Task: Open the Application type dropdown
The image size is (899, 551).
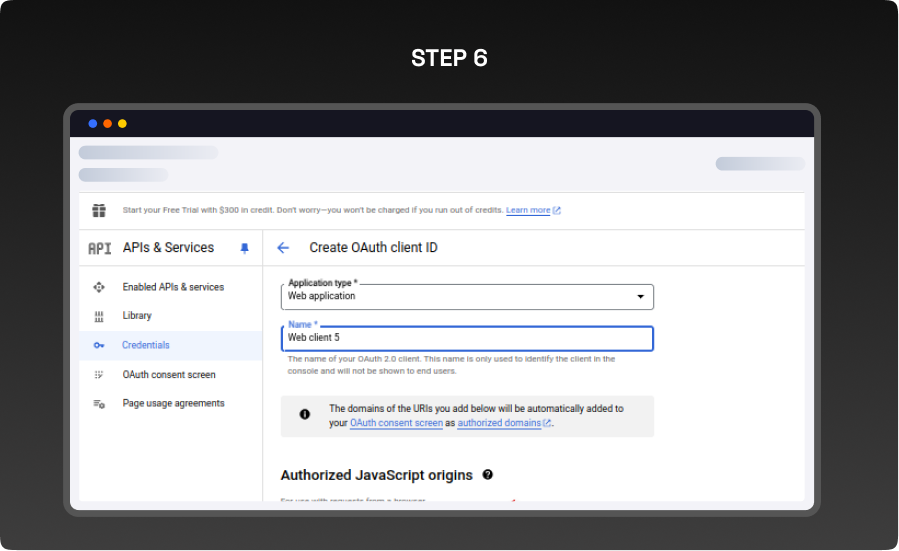Action: point(467,297)
